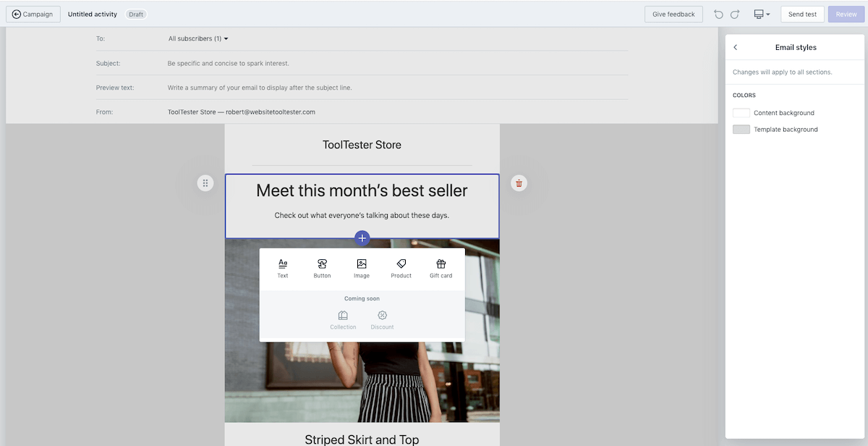
Task: Delete section using the trash icon
Action: (519, 183)
